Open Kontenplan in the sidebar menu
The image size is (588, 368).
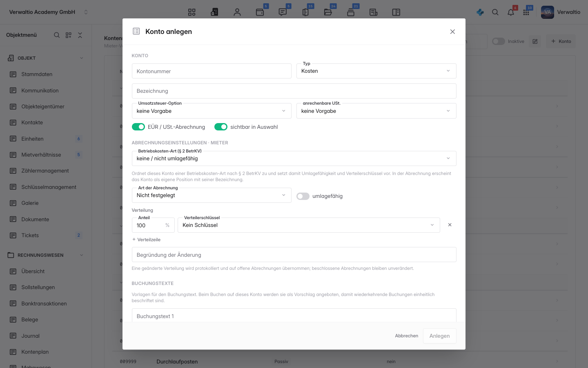pyautogui.click(x=35, y=352)
